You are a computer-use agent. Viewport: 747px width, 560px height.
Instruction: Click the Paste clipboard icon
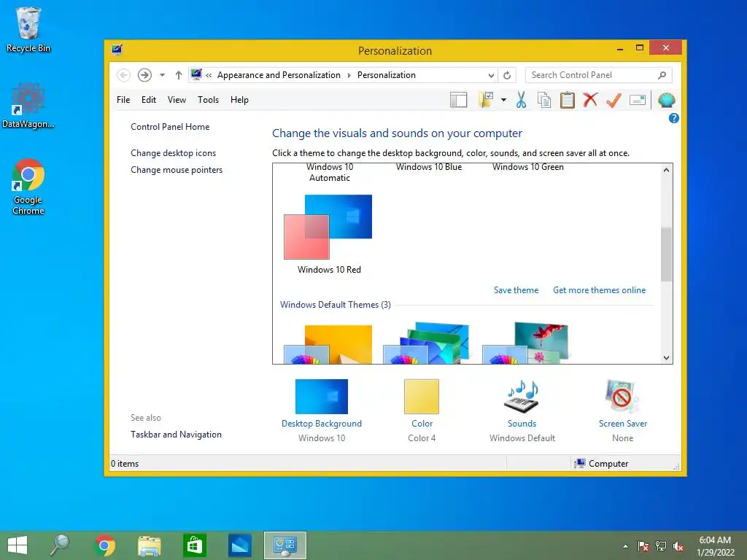(x=567, y=100)
